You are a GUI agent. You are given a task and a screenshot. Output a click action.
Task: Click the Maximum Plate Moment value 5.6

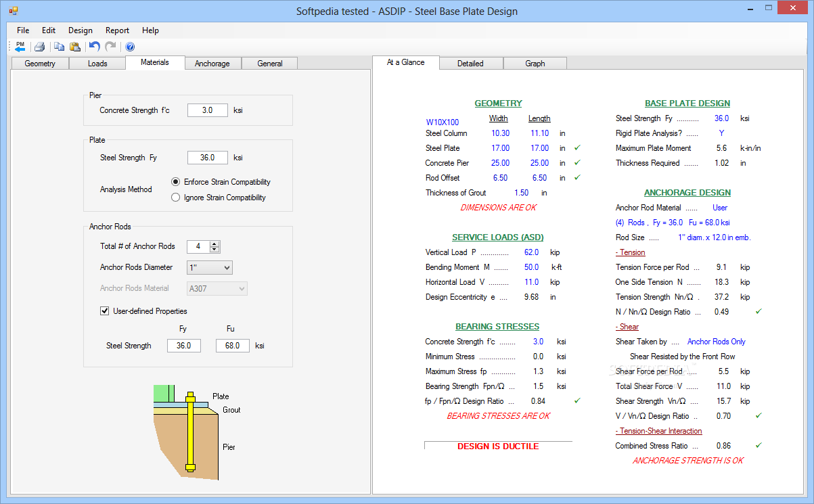[x=721, y=148]
